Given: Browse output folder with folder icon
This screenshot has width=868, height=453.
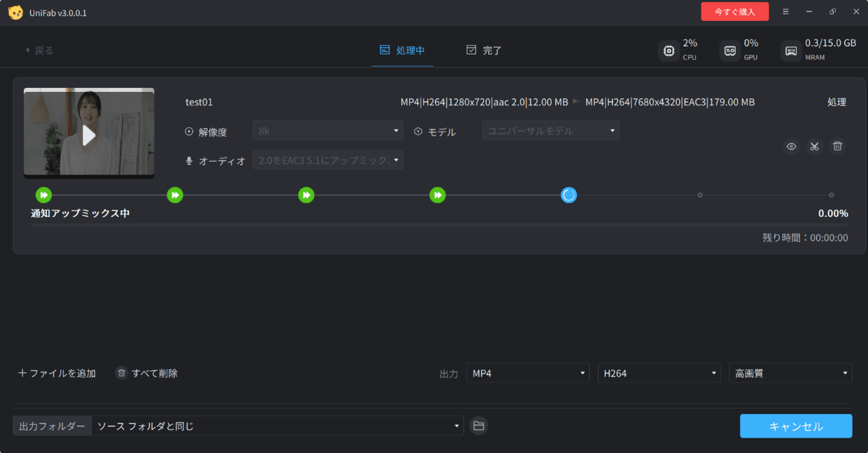Looking at the screenshot, I should pyautogui.click(x=478, y=426).
